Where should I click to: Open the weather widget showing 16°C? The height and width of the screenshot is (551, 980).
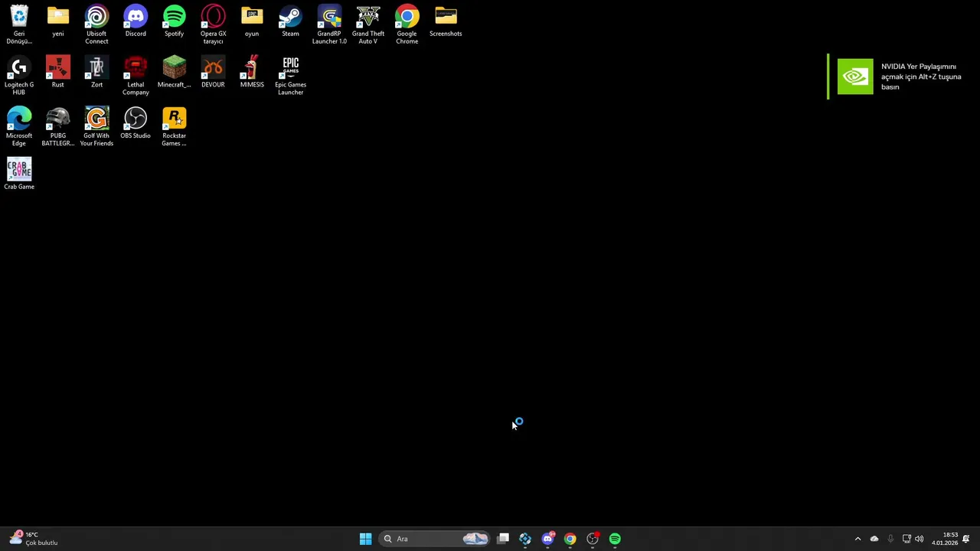[34, 539]
